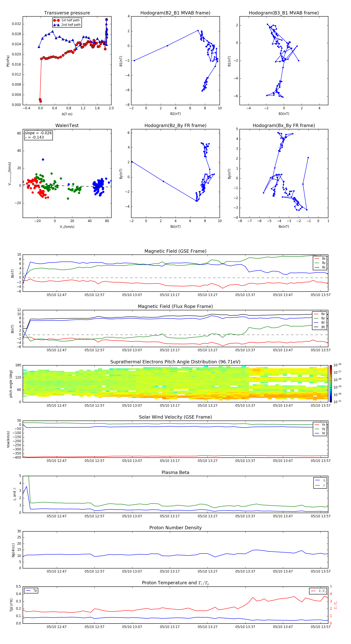
Task: Click the V_A(km/s) axis label of WalenTest
Action: click(67, 227)
